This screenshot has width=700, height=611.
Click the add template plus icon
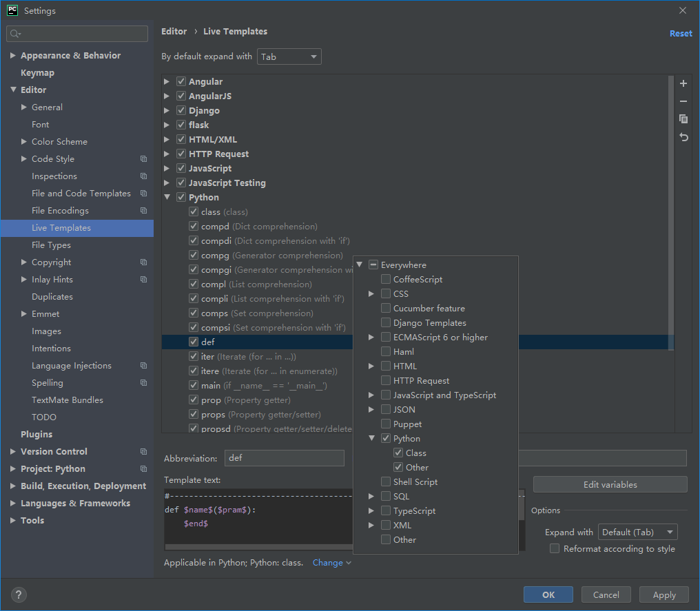click(x=683, y=83)
